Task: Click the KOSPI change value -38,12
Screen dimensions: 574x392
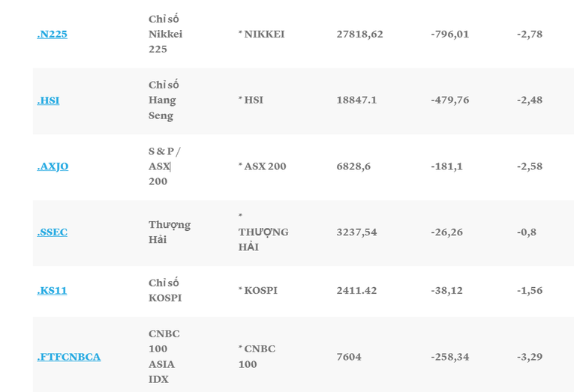Action: pos(446,290)
